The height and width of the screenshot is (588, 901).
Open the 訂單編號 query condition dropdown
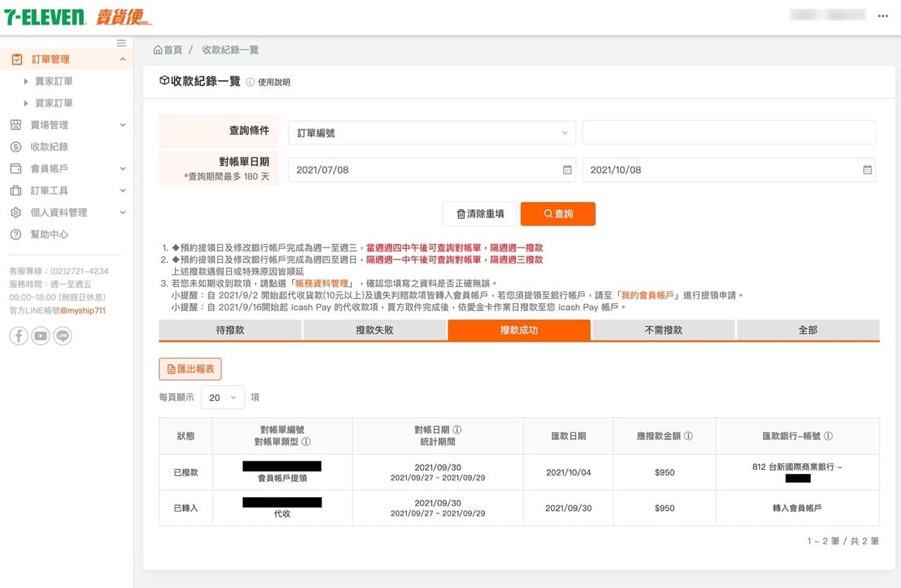432,132
